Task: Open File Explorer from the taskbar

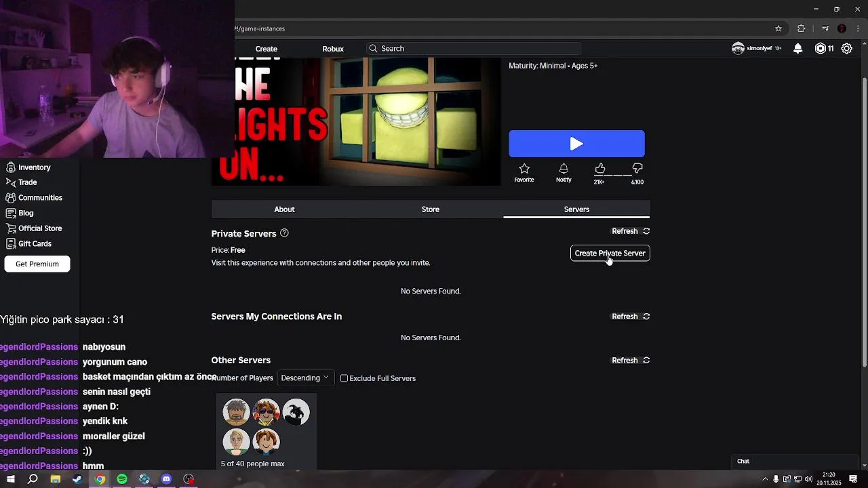Action: [x=55, y=479]
